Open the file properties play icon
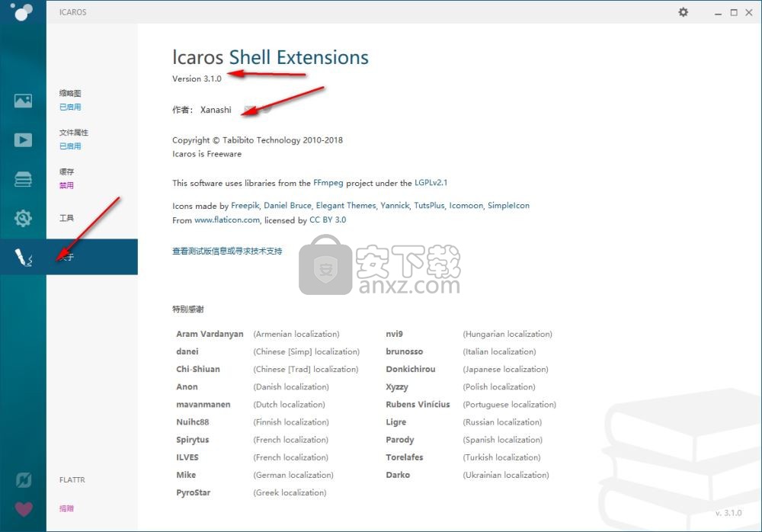Viewport: 762px width, 532px height. pyautogui.click(x=23, y=140)
